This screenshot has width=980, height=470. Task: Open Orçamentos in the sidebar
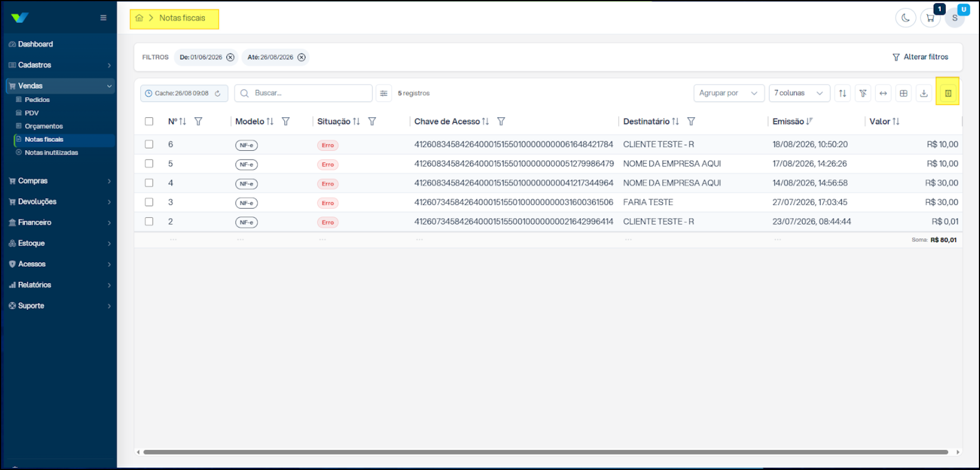coord(44,126)
